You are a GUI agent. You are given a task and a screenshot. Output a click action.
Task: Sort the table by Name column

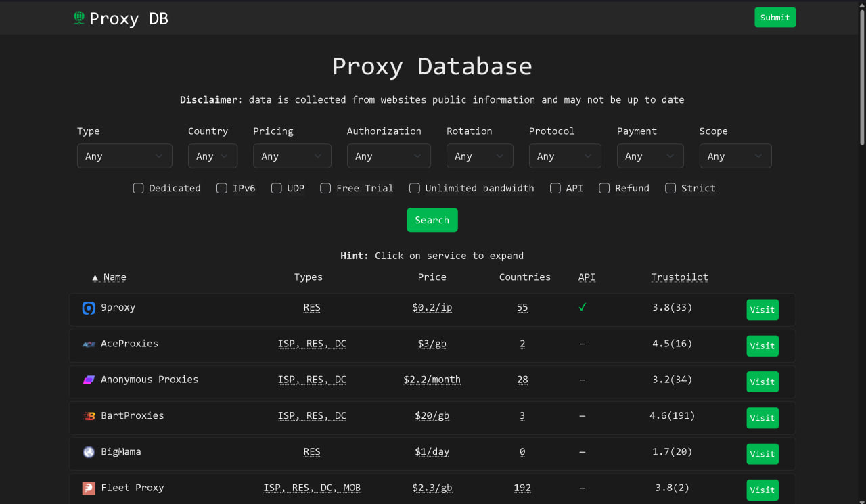point(114,277)
